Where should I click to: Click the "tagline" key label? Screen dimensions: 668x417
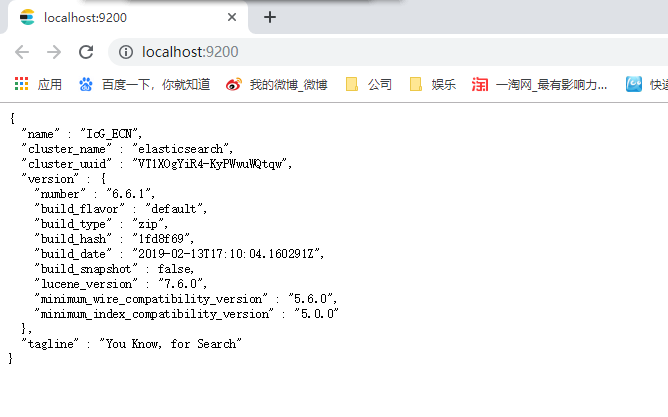click(50, 343)
